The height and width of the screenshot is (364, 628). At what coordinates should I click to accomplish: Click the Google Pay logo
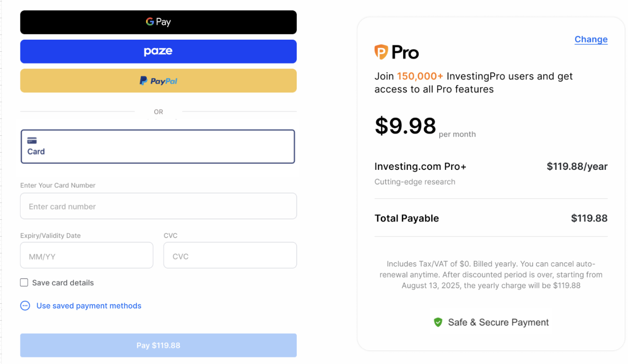click(x=158, y=21)
